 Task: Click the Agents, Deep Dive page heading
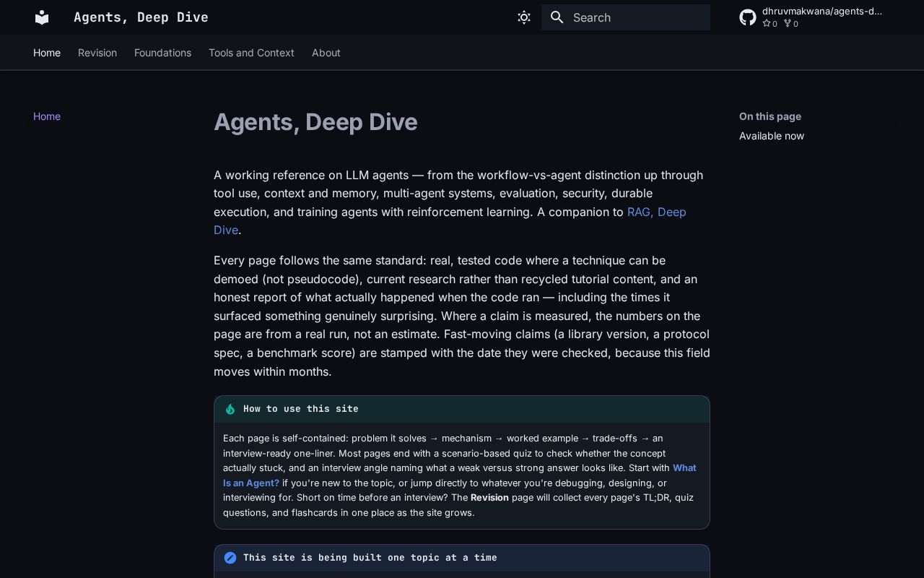(x=315, y=122)
